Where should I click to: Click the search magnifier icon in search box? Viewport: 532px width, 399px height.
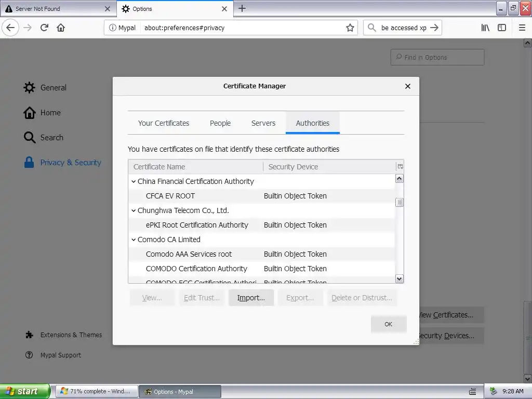[372, 28]
